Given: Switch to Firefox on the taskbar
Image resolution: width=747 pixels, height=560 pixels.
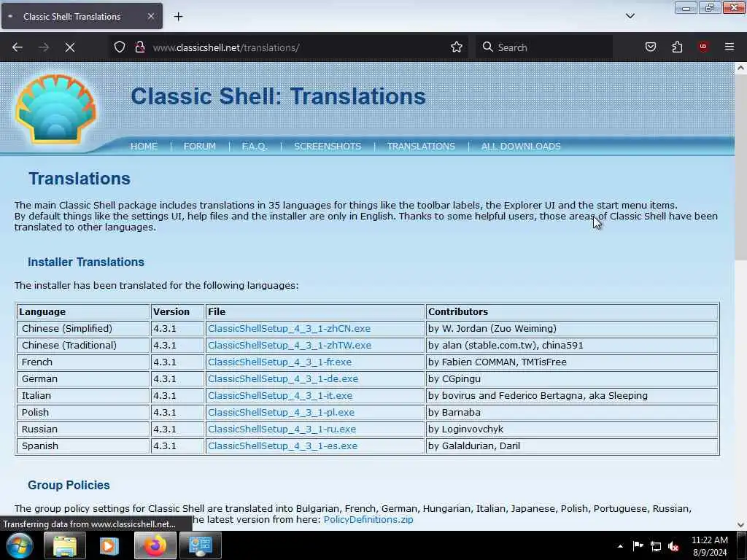Looking at the screenshot, I should [155, 545].
